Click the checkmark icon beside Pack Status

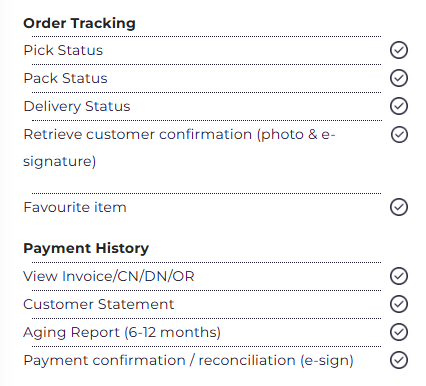click(x=399, y=78)
